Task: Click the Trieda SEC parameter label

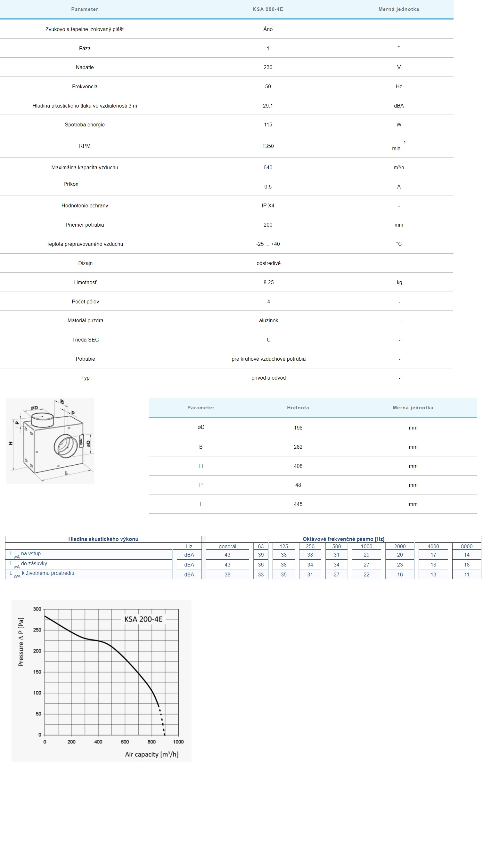Action: tap(85, 340)
